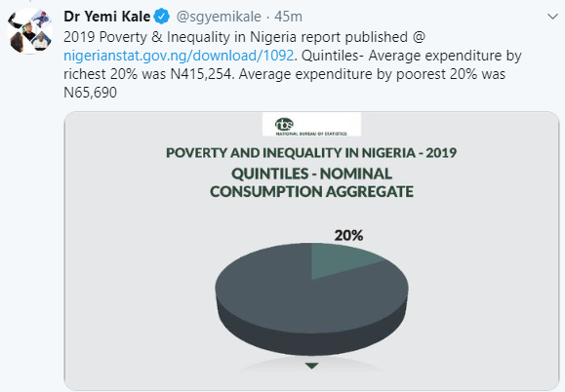Click the 20% data label
This screenshot has width=565, height=392.
point(348,235)
